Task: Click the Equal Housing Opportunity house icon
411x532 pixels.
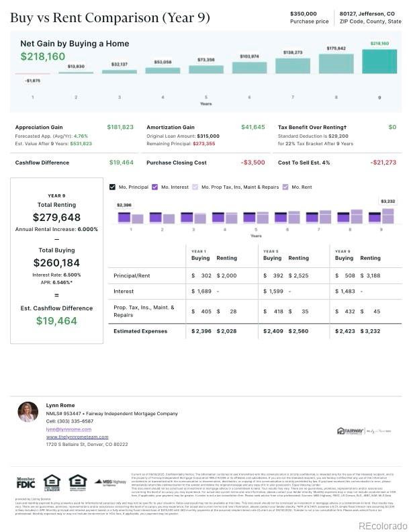Action: coord(75,482)
